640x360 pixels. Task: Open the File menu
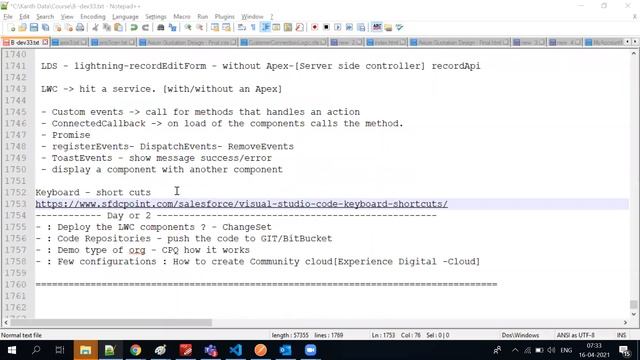8,17
